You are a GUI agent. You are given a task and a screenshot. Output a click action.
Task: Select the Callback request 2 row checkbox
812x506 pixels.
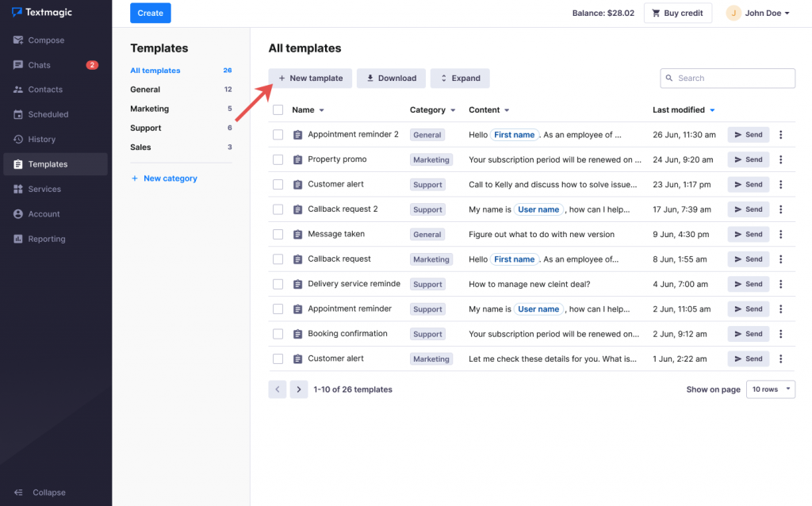click(278, 209)
